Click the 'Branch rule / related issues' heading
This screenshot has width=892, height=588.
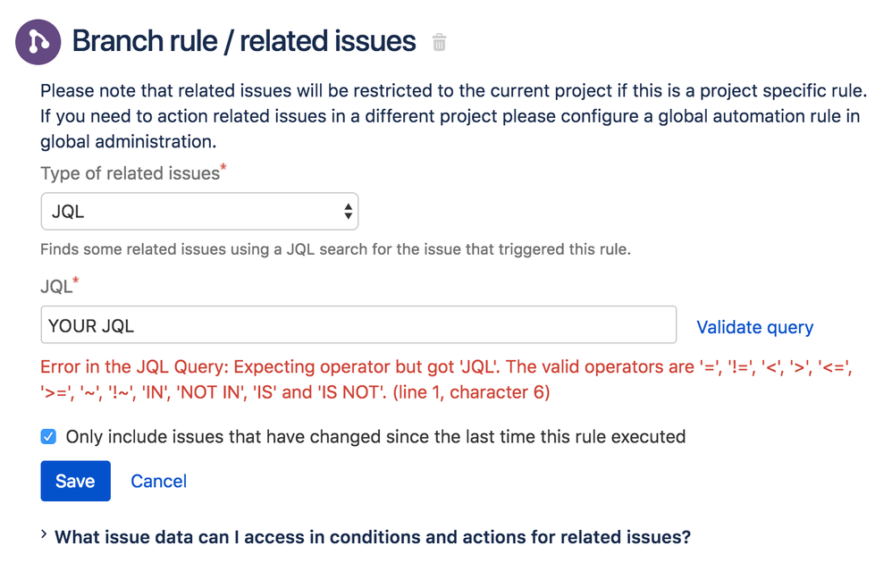[244, 41]
